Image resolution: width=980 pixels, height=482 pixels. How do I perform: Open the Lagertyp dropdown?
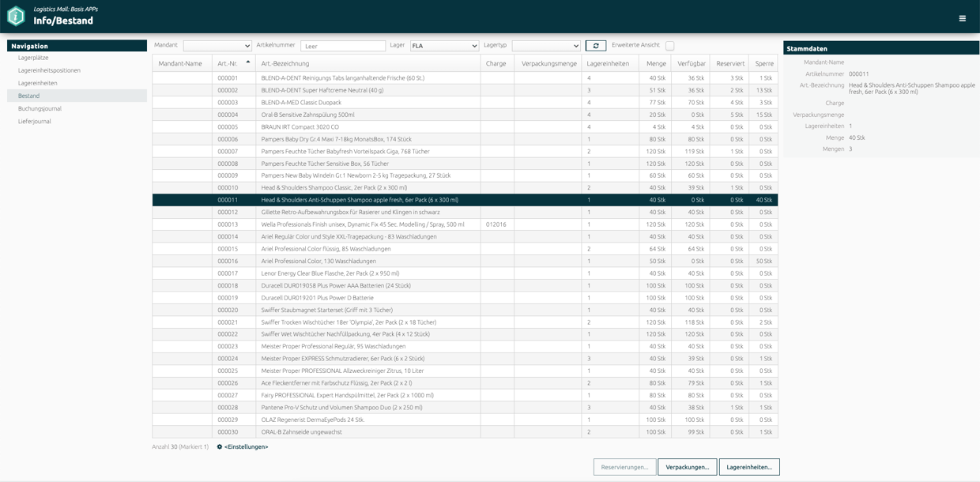click(546, 46)
